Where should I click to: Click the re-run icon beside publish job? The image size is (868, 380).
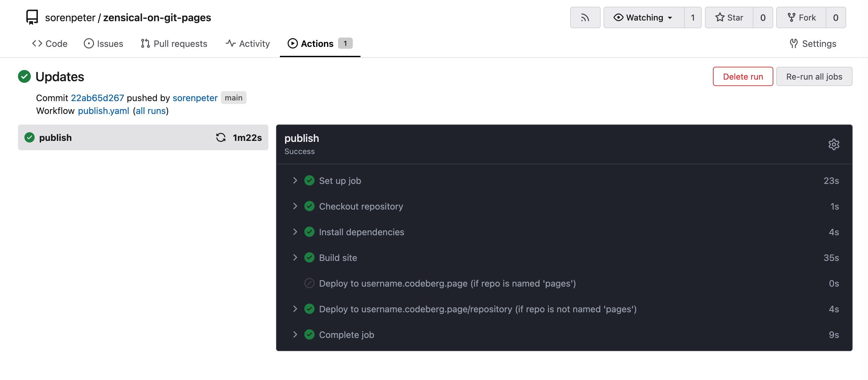tap(221, 137)
